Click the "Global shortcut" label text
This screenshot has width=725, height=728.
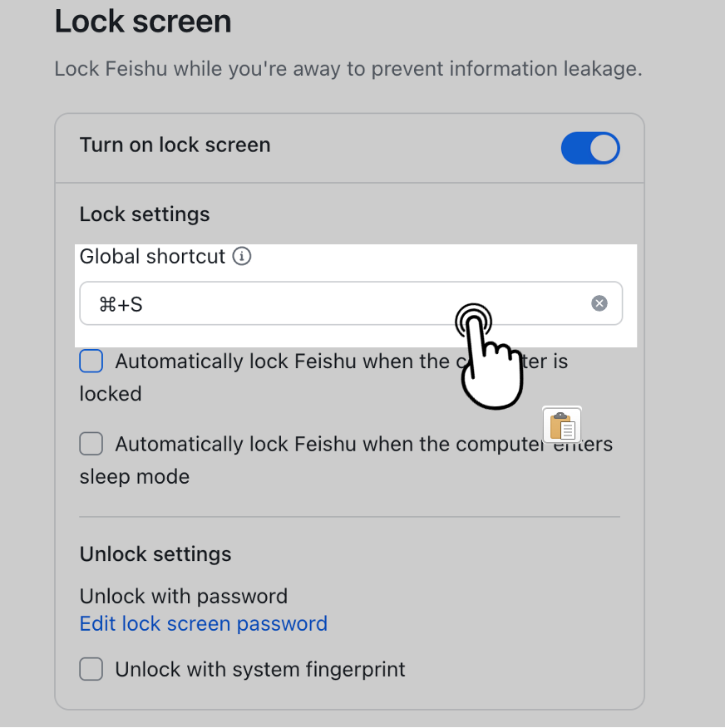pyautogui.click(x=152, y=256)
